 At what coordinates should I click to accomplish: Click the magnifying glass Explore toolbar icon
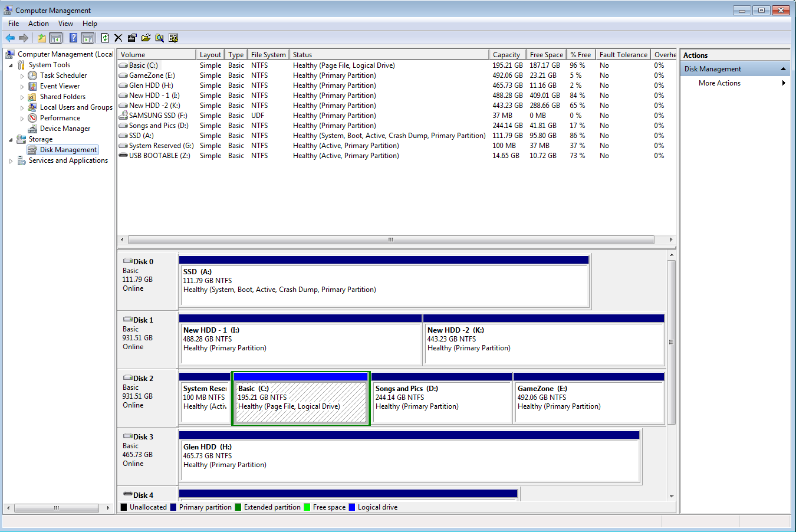[x=159, y=38]
